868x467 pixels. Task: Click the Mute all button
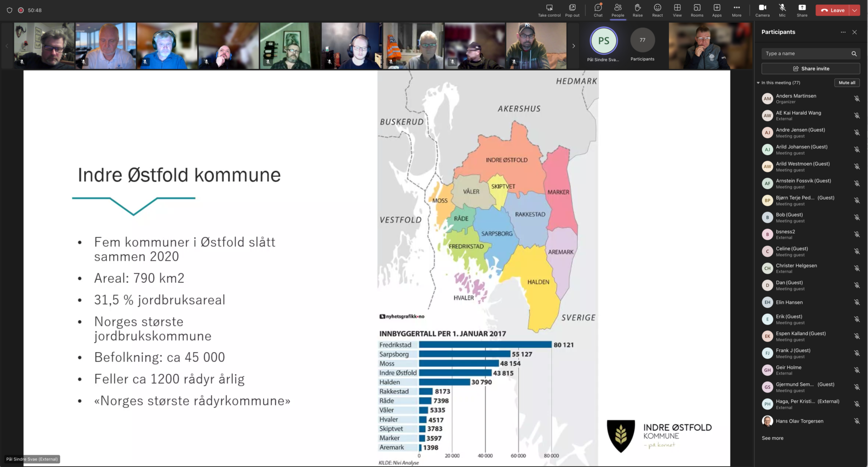846,83
